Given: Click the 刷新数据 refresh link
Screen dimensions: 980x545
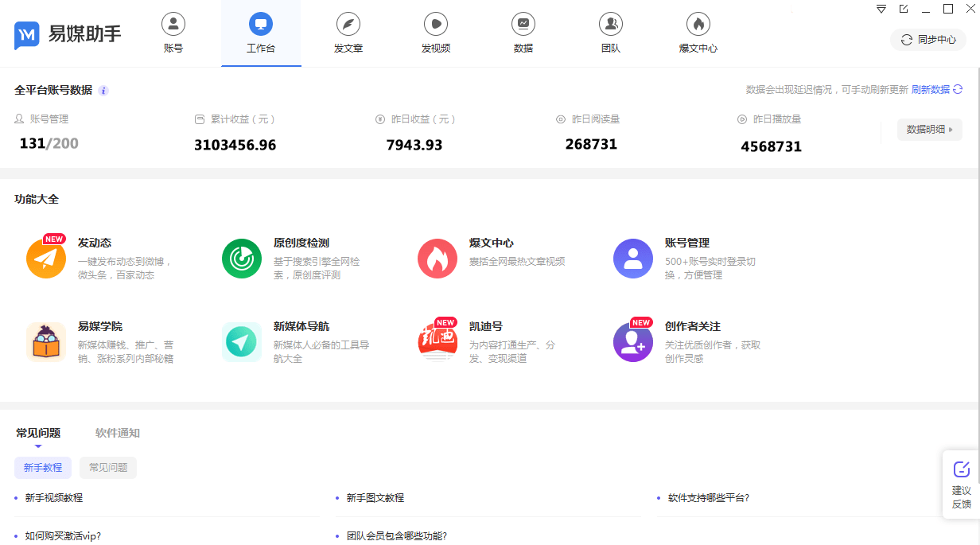Looking at the screenshot, I should (x=936, y=90).
